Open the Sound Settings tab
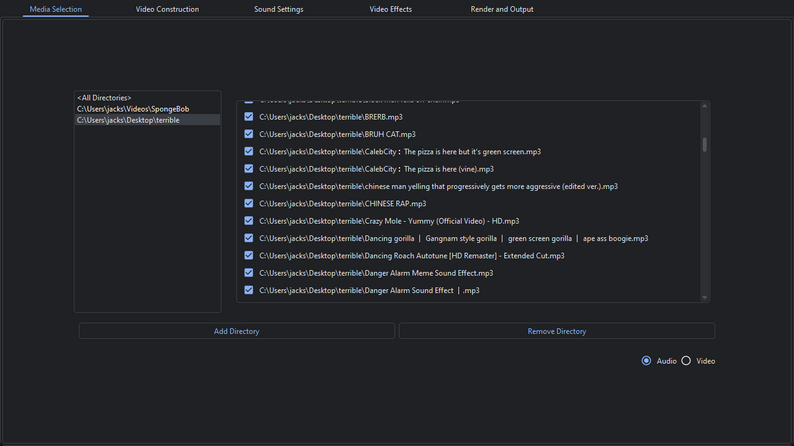 pos(278,9)
